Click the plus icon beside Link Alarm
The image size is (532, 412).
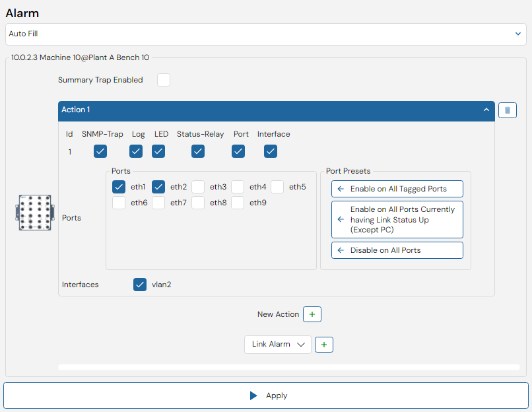tap(324, 345)
